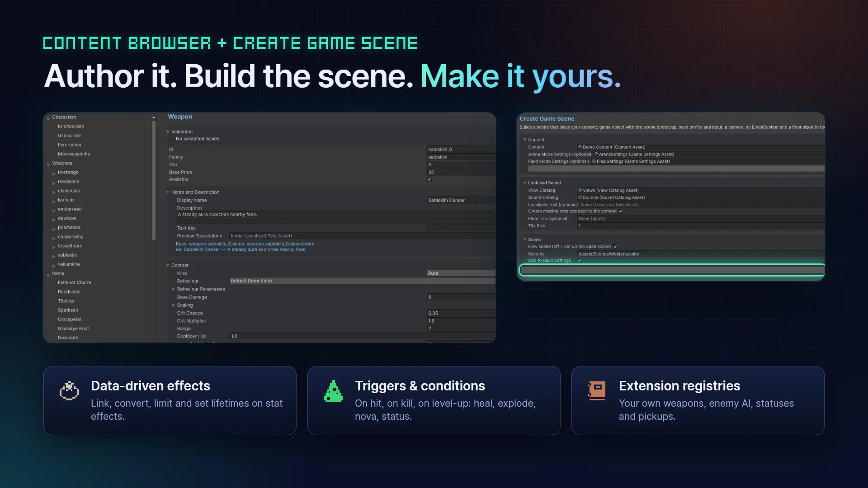Click the asset icon before Views catalog
Screen dimensions: 868x488
pos(580,190)
